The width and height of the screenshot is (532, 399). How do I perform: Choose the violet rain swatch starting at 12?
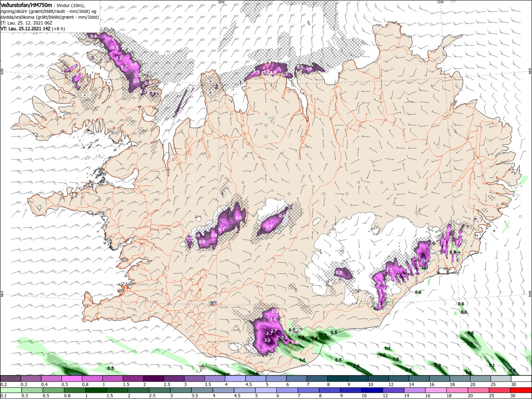[394, 390]
